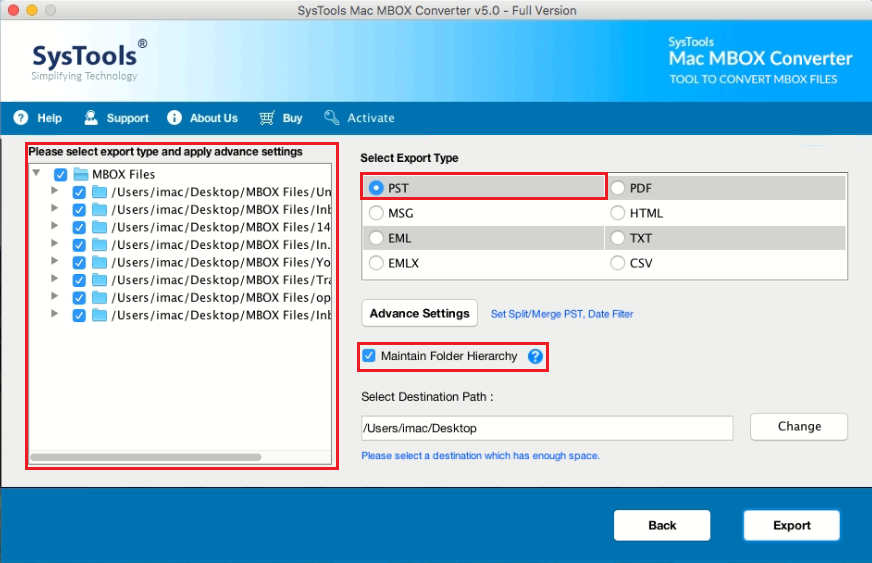Viewport: 872px width, 563px height.
Task: Click the folder icon of the path ending in Un
Action: point(100,192)
